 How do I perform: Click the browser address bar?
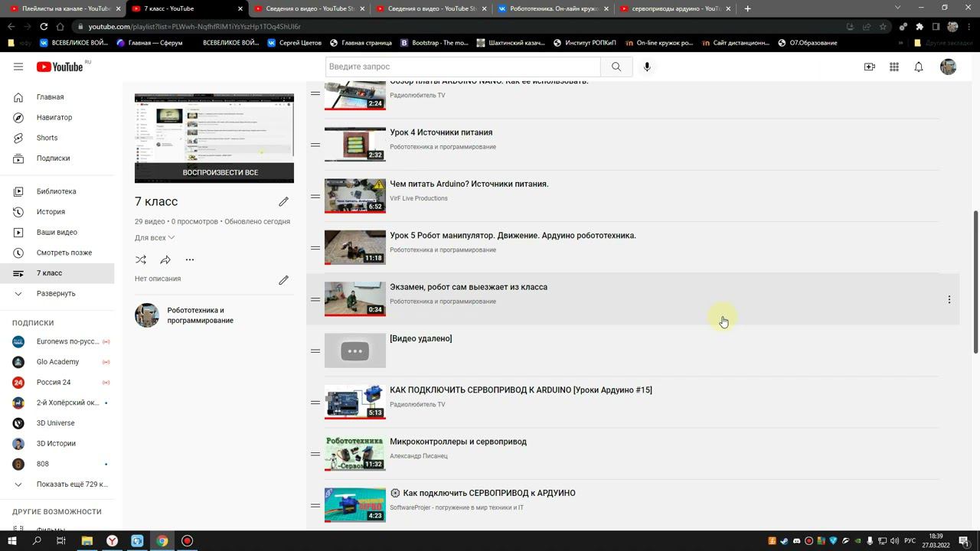tap(459, 26)
